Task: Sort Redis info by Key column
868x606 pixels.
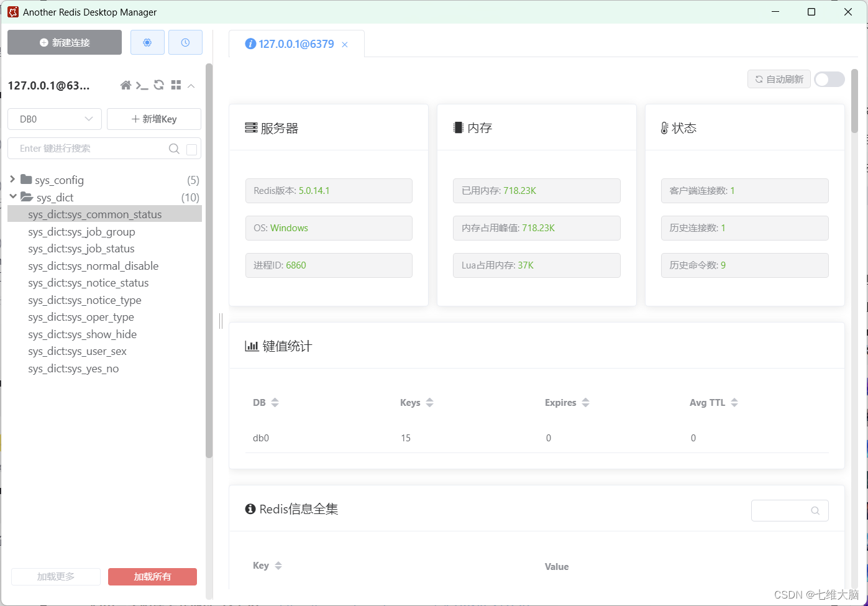Action: tap(278, 566)
